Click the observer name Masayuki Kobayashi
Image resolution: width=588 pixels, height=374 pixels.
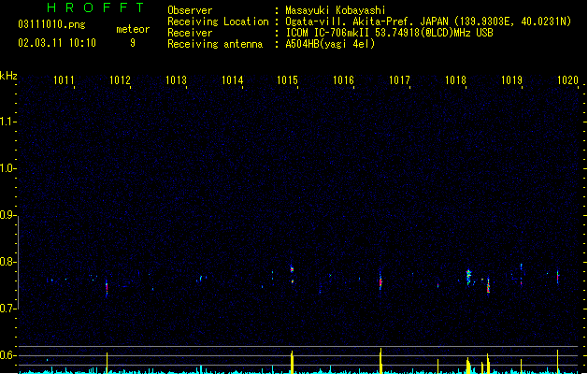point(336,10)
